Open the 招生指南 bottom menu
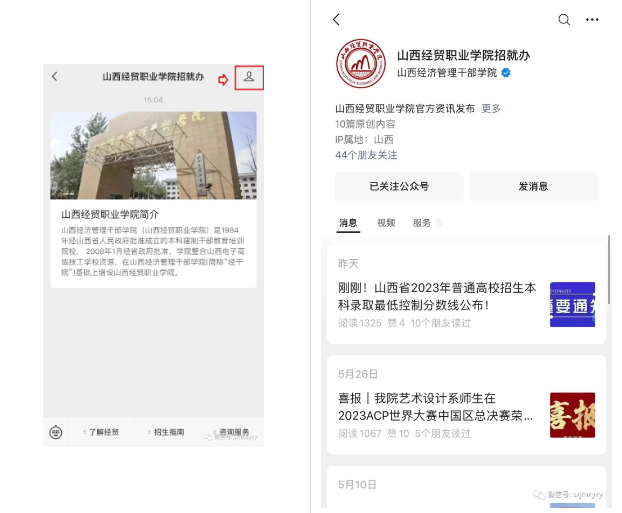622x513 pixels. (166, 432)
